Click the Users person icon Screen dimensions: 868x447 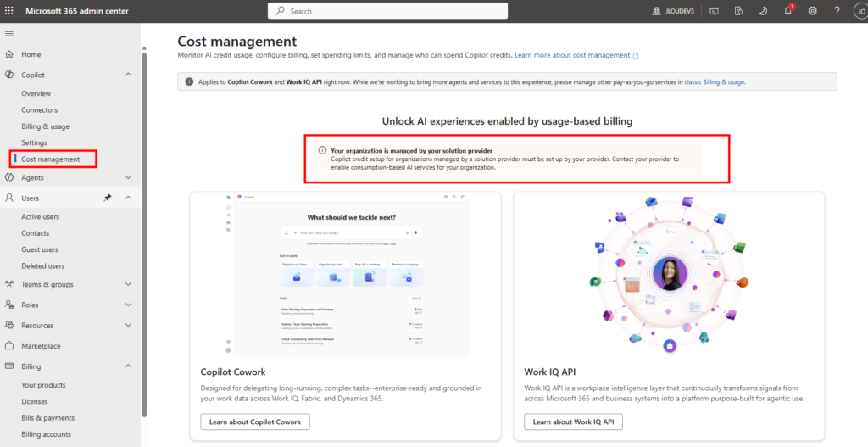click(8, 198)
